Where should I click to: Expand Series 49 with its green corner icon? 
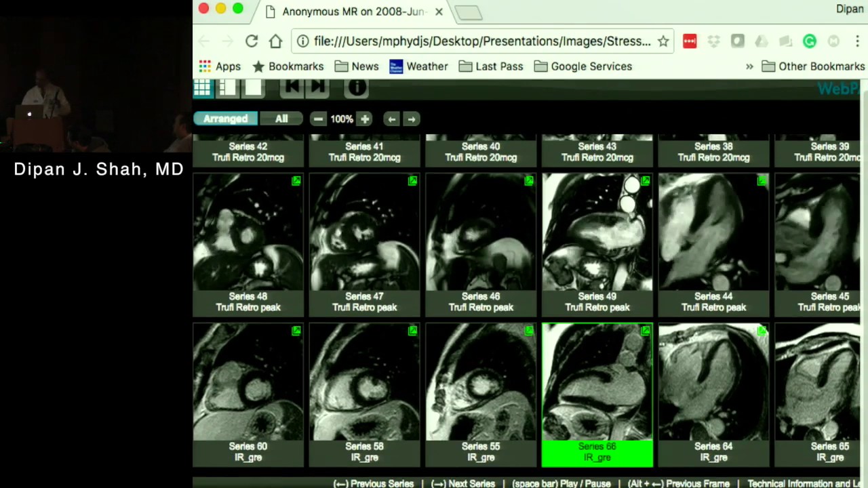645,181
